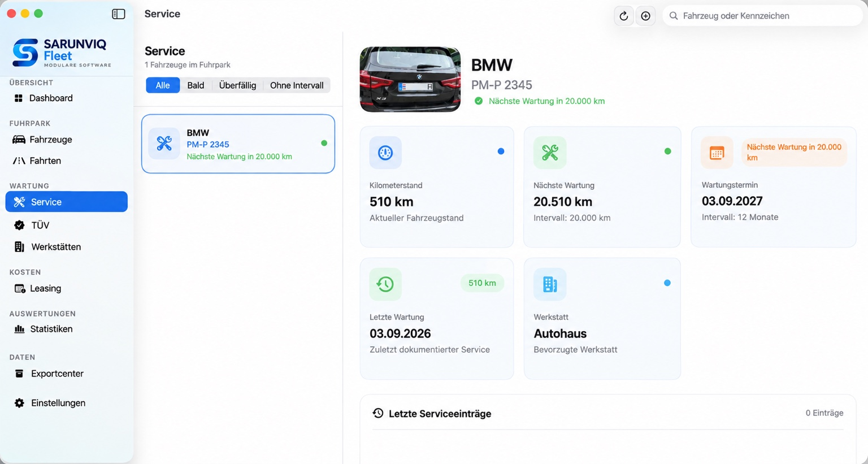
Task: Click the Service wrench icon in sidebar
Action: (x=19, y=202)
